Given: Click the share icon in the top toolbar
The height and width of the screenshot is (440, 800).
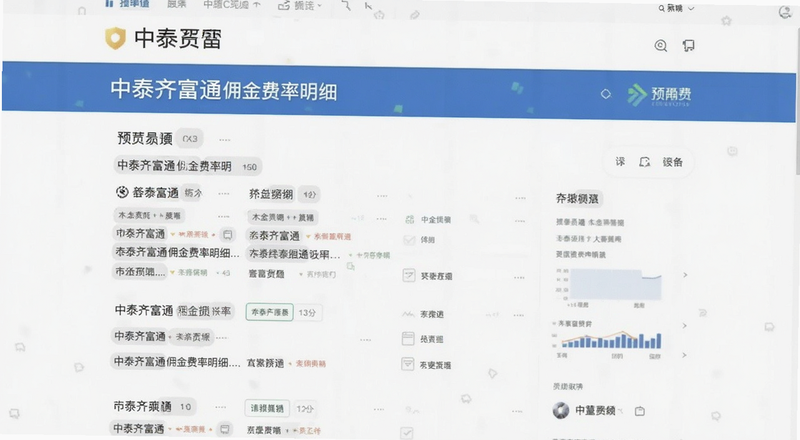Looking at the screenshot, I should (x=284, y=6).
